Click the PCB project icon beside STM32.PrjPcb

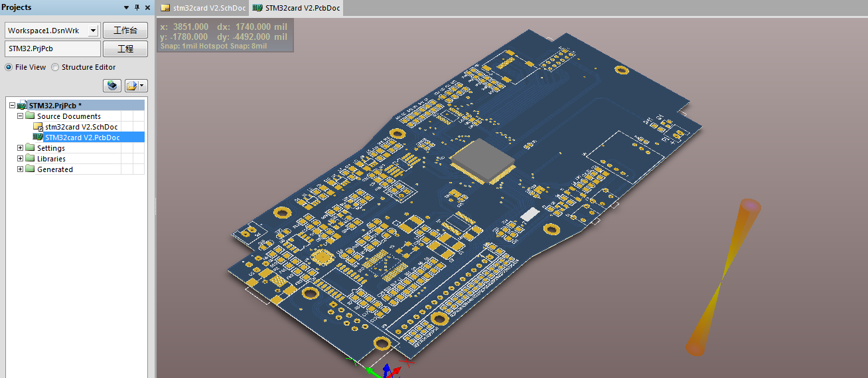[22, 106]
